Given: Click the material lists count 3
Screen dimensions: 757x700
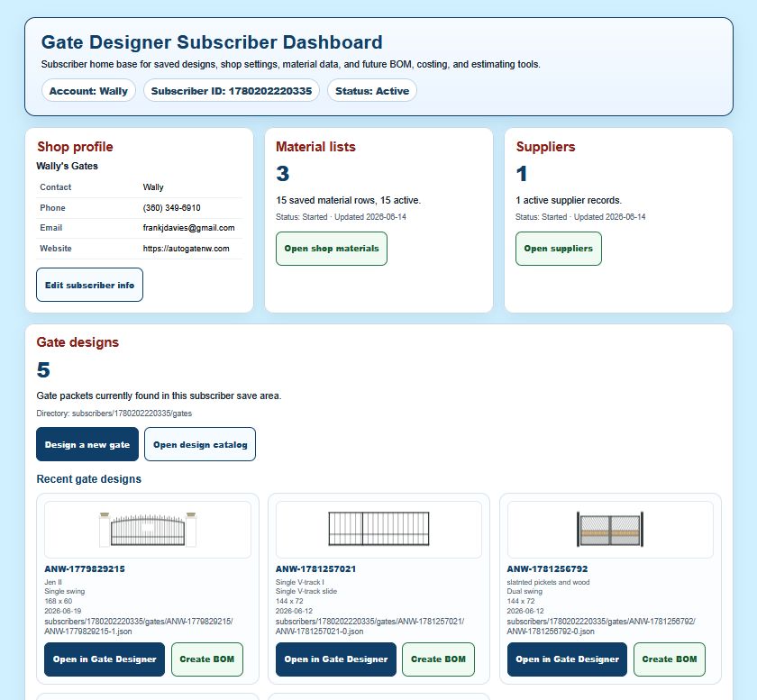Looking at the screenshot, I should pos(283,174).
